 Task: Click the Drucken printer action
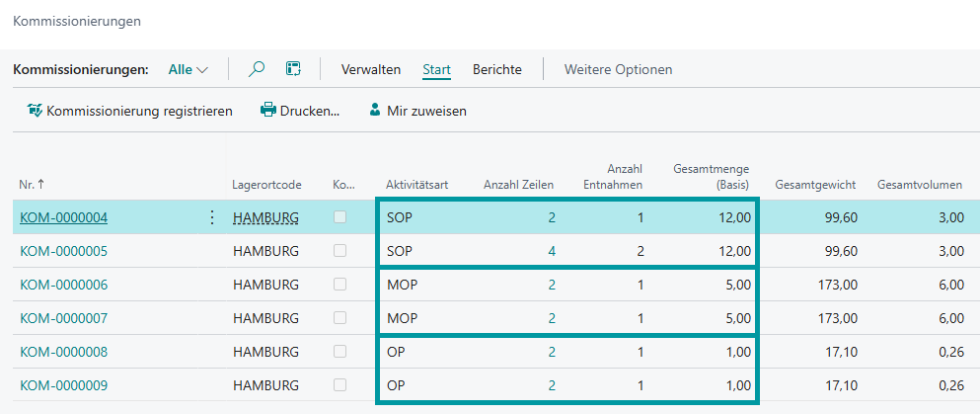click(x=300, y=111)
